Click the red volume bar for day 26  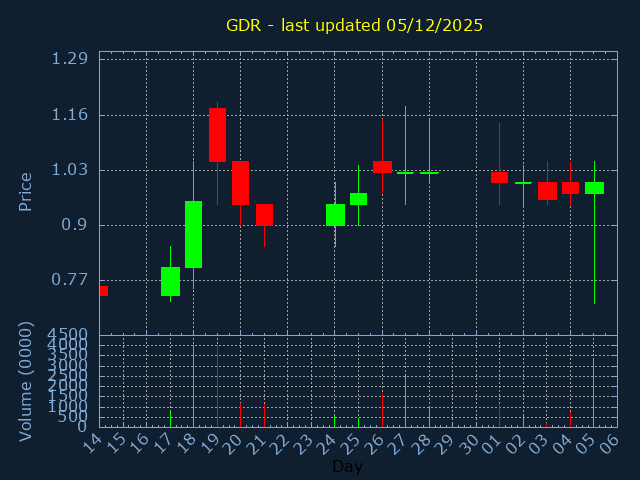click(382, 410)
